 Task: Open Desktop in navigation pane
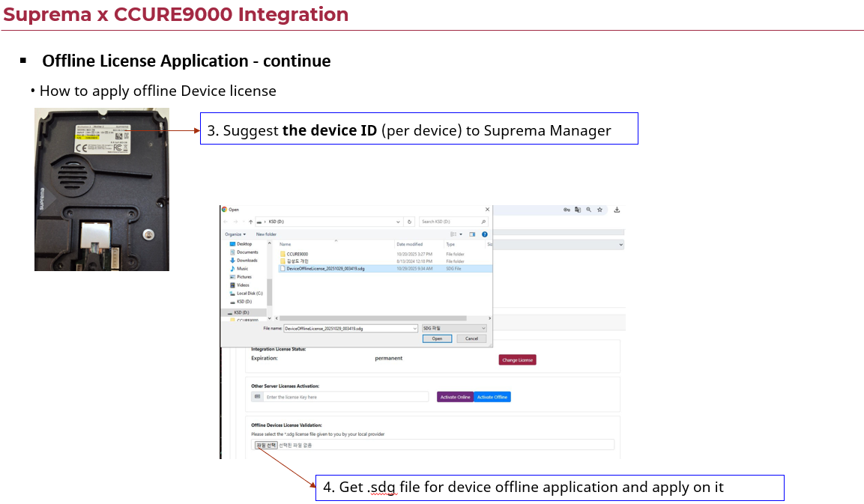(x=241, y=244)
